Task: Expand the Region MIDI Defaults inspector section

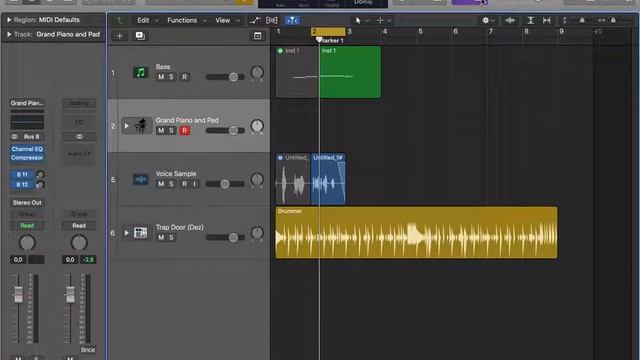Action: coord(9,20)
